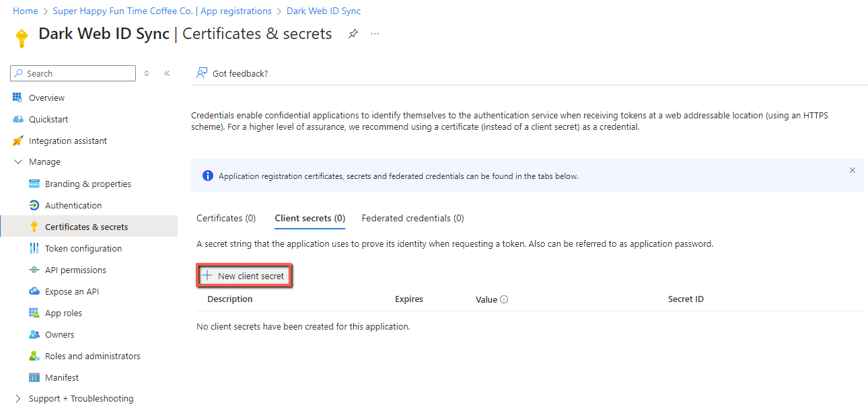Open Quickstart via its cloud icon
868x413 pixels.
click(x=17, y=120)
